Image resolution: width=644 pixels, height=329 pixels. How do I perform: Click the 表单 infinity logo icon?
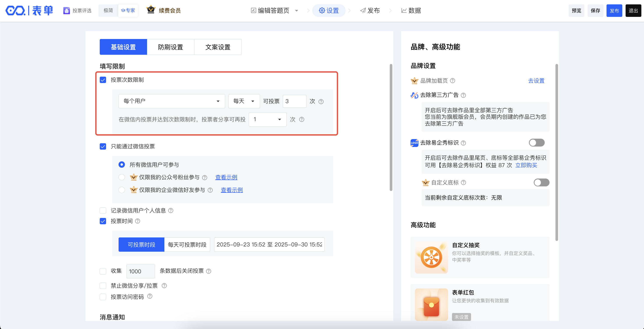click(16, 11)
